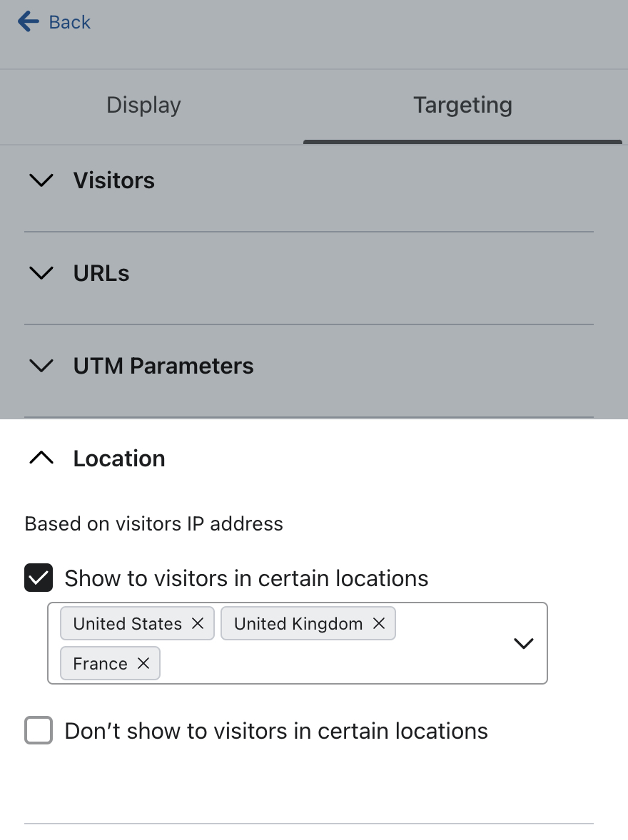Select the Targeting tab
This screenshot has height=840, width=628.
point(462,106)
